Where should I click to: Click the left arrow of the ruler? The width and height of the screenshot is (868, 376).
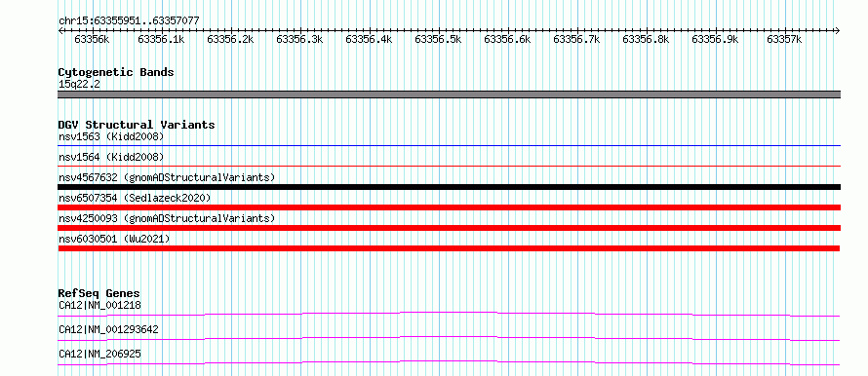[x=60, y=30]
